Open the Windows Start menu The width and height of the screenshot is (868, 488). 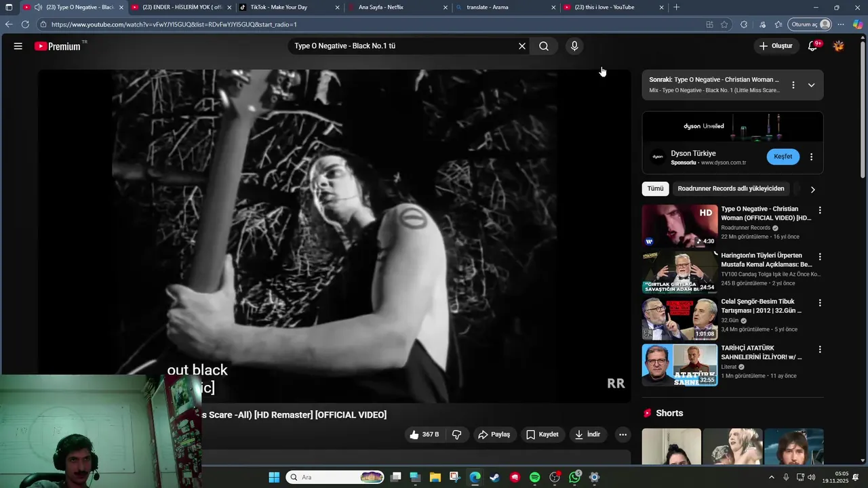point(274,477)
